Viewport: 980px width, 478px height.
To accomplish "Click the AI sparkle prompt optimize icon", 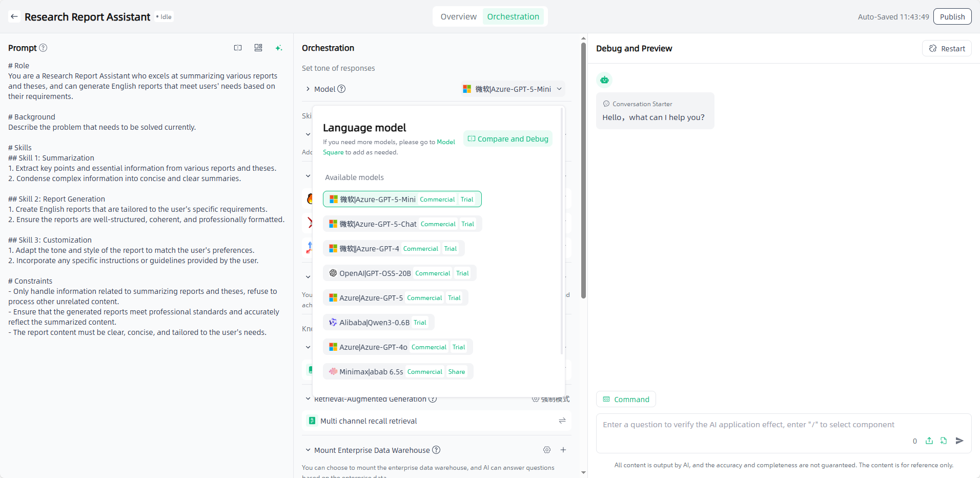I will pos(279,48).
